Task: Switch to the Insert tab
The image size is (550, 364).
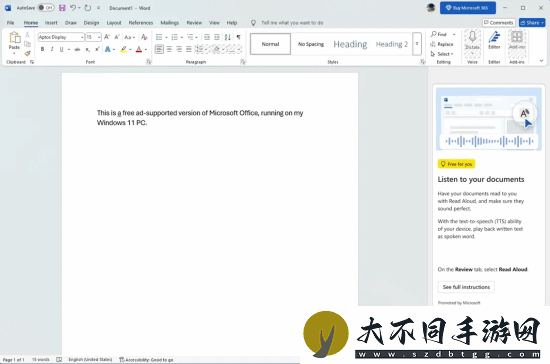Action: (51, 23)
